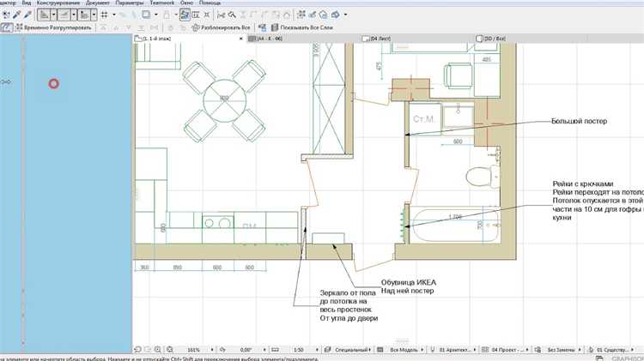Click the Ст.М. washing machine label
Screen dimensions: 644x361
coord(424,119)
